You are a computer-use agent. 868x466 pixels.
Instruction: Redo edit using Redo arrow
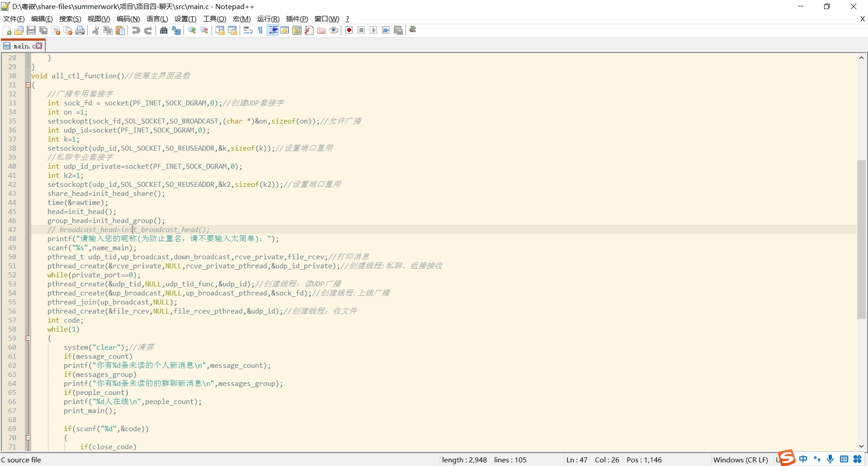click(x=148, y=30)
